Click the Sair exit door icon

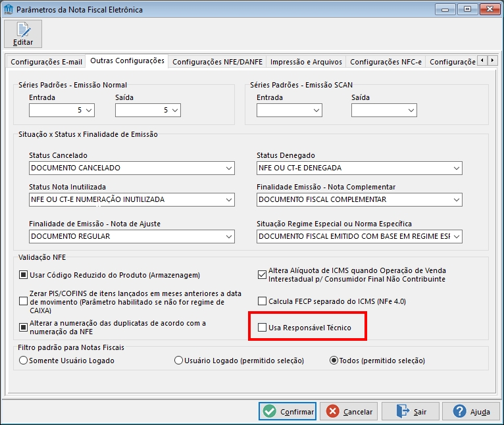[403, 411]
